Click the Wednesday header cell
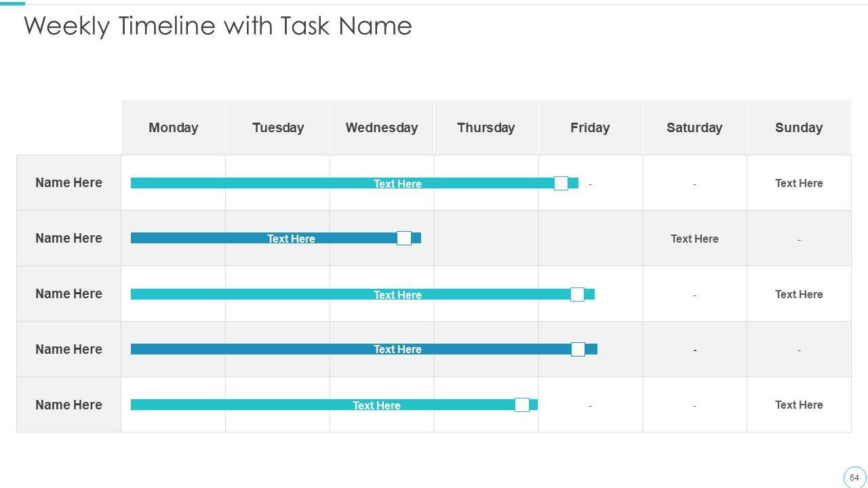The width and height of the screenshot is (868, 488). pyautogui.click(x=381, y=127)
